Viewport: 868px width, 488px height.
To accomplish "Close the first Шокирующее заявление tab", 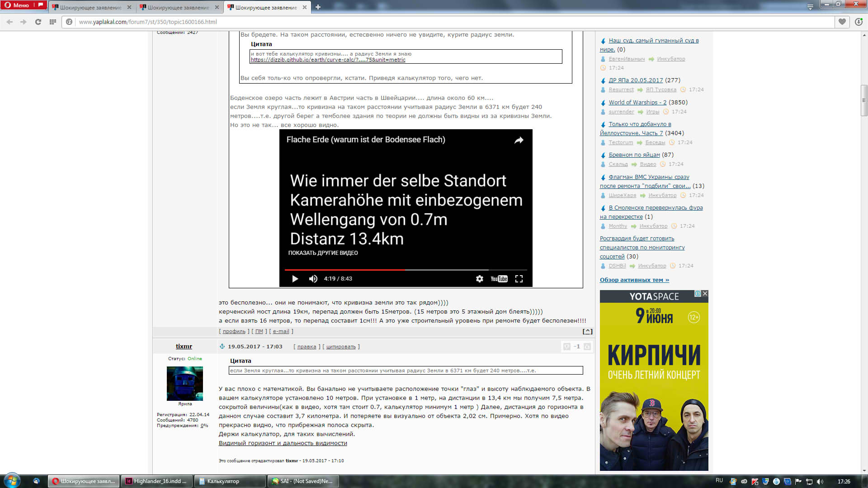I will click(129, 7).
